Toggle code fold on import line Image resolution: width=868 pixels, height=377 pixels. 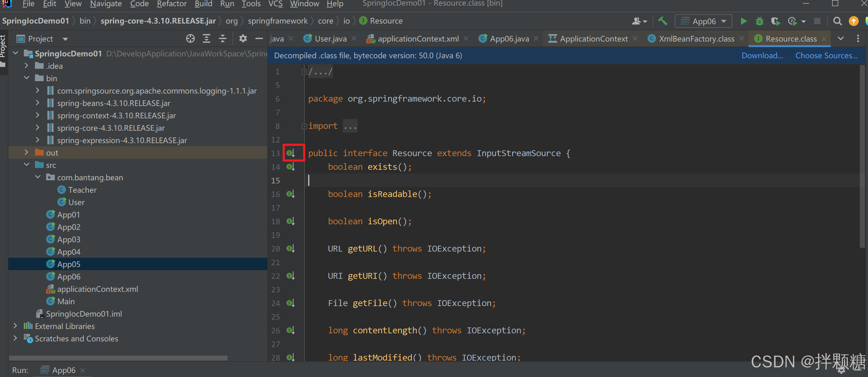point(304,126)
